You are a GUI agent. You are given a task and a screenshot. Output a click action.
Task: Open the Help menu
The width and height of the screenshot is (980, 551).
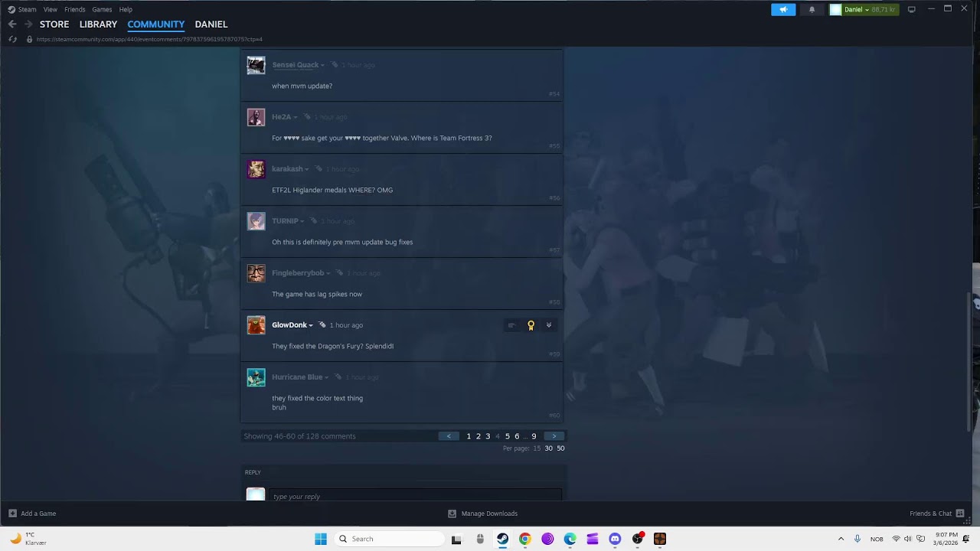126,9
